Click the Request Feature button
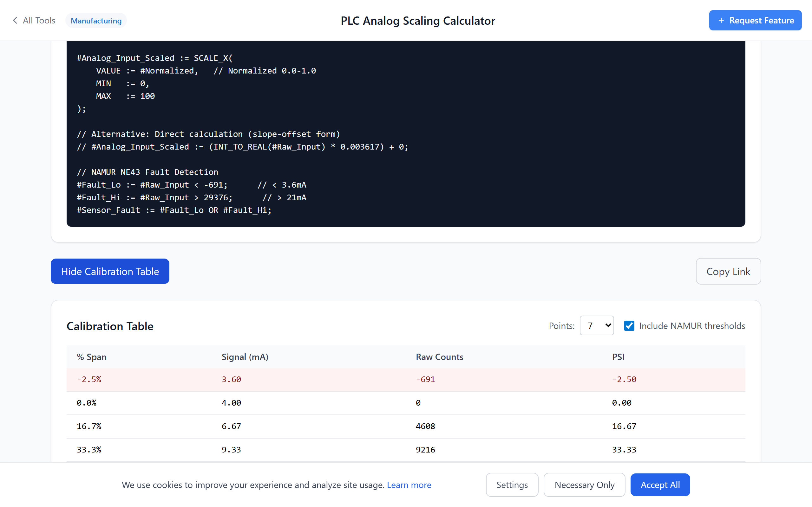 [755, 20]
